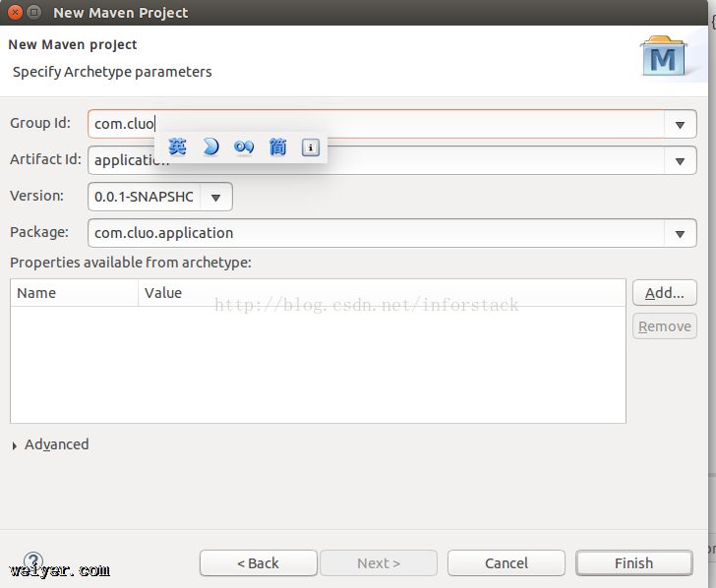Open Package dropdown arrow

[x=680, y=234]
